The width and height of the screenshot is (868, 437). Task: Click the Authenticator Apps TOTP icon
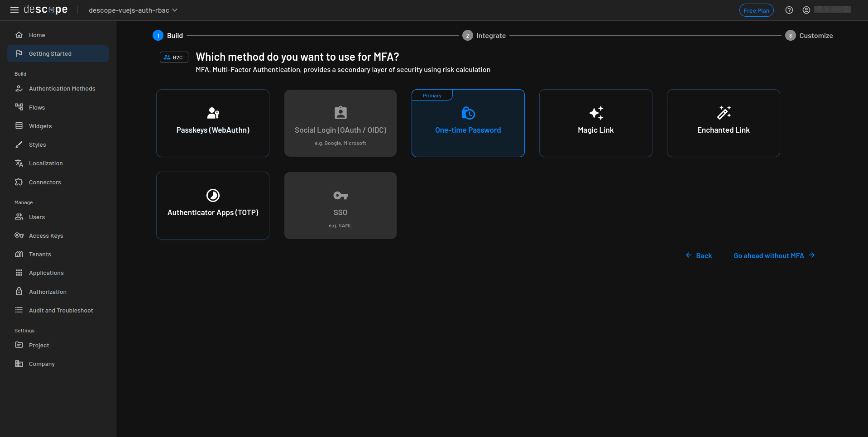(213, 195)
